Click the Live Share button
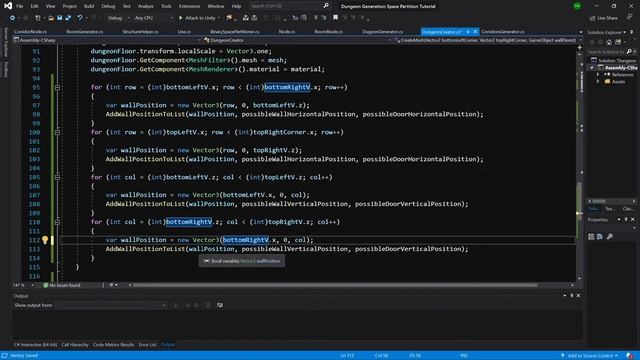 click(x=604, y=18)
